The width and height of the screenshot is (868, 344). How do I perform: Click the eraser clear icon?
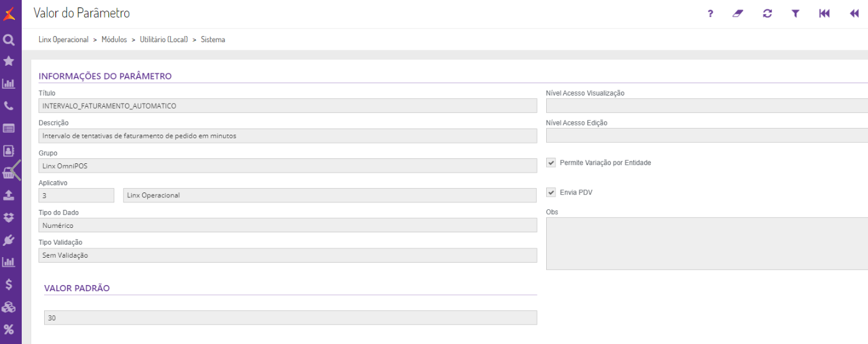click(x=738, y=14)
